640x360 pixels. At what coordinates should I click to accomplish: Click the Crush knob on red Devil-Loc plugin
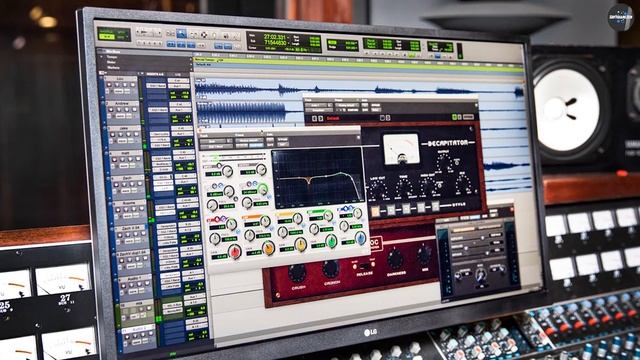click(x=297, y=274)
